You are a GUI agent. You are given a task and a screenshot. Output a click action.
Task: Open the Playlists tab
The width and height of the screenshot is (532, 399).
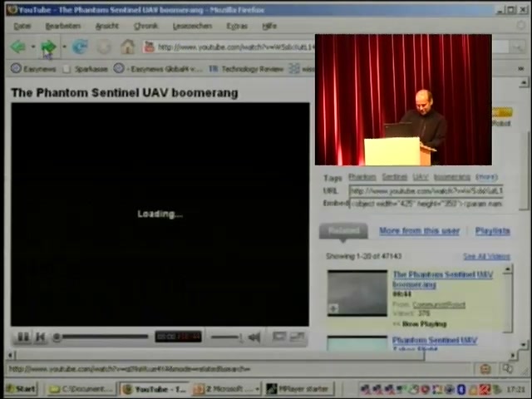(493, 231)
